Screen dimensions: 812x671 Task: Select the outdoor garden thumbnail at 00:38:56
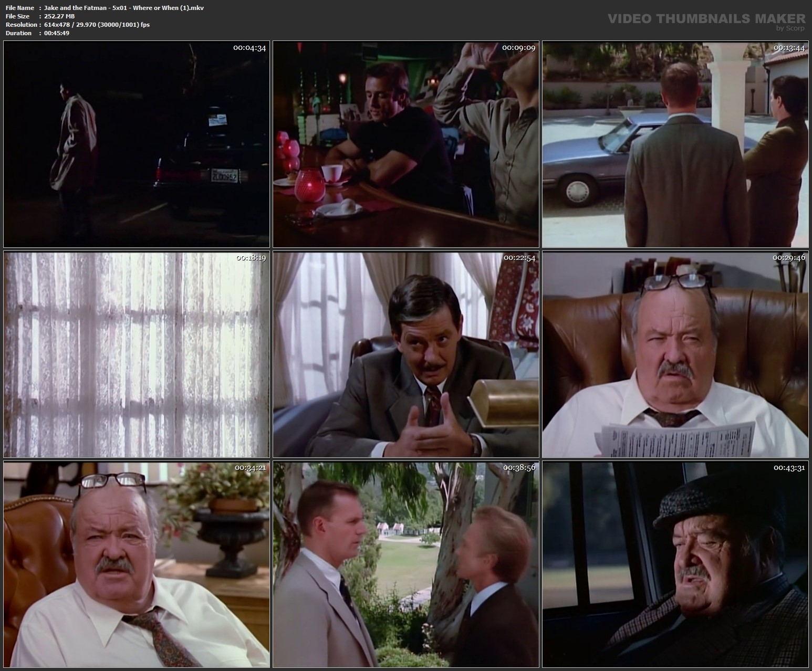pyautogui.click(x=406, y=564)
